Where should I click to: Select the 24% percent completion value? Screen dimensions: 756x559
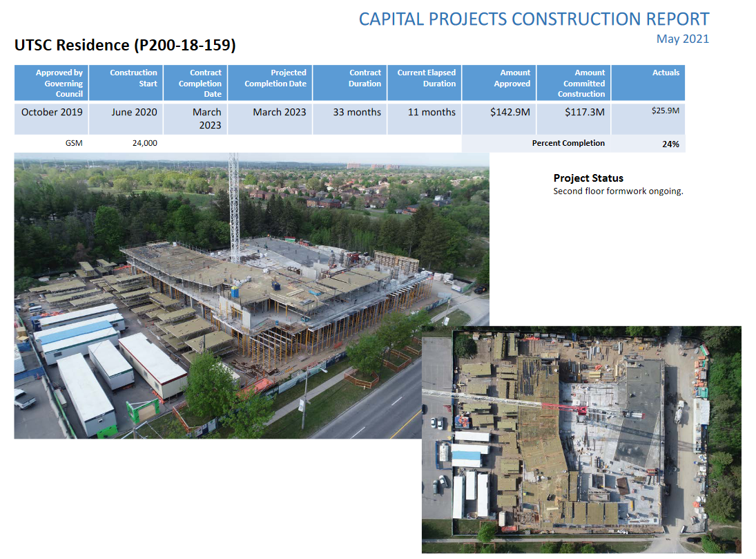(x=670, y=144)
